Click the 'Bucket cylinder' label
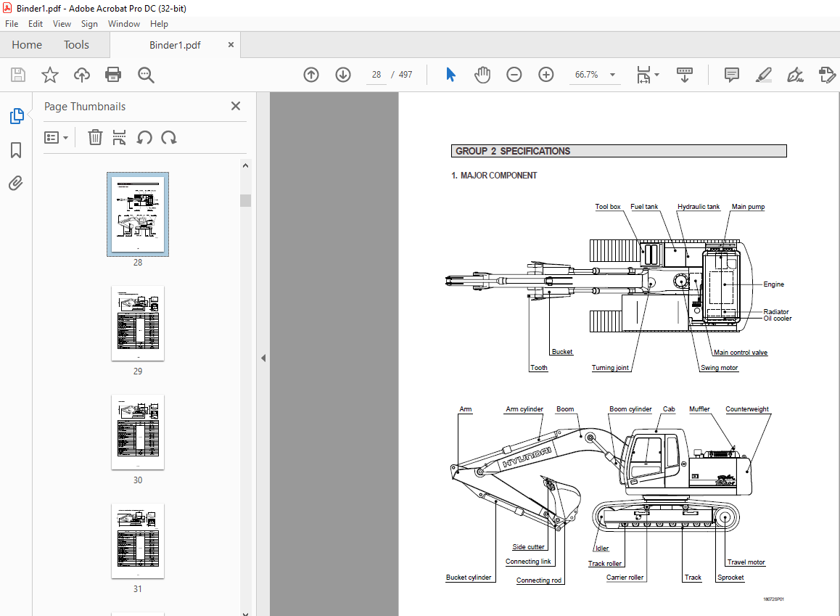Image resolution: width=840 pixels, height=616 pixels. pos(468,578)
